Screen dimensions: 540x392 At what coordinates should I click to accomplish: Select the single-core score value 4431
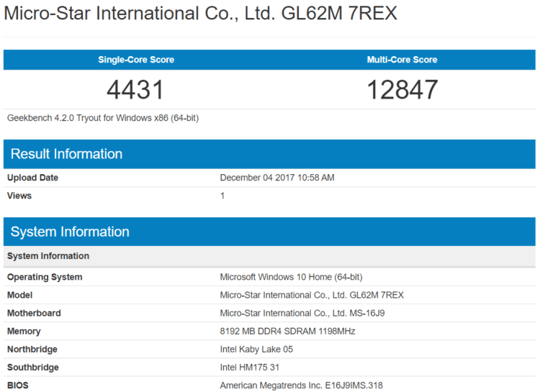point(135,90)
